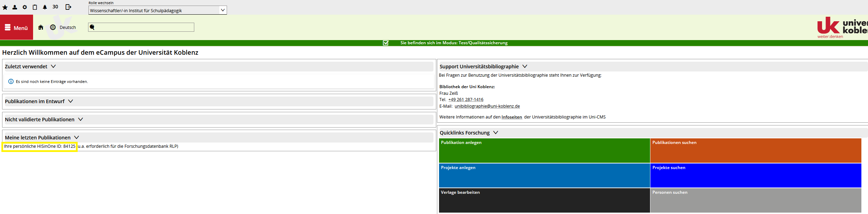Collapse the Zuletzt verwendet section
The height and width of the screenshot is (214, 868).
pos(53,67)
